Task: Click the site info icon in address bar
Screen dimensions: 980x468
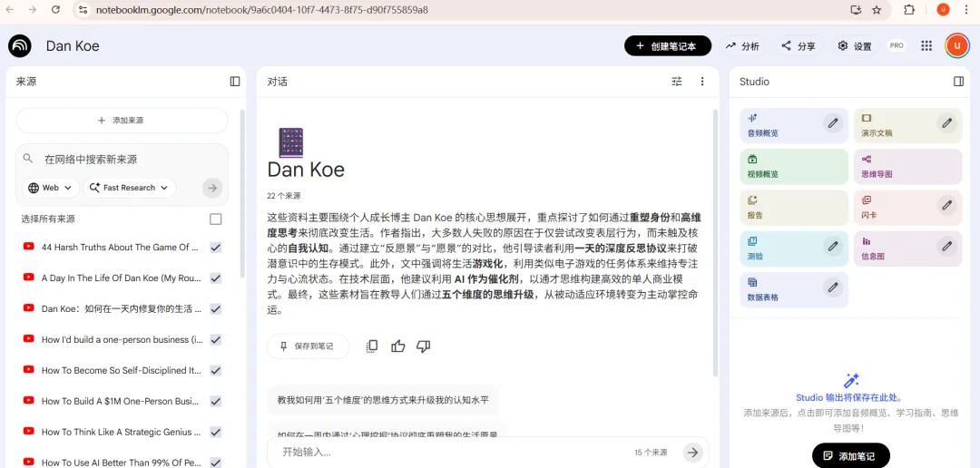Action: (83, 9)
